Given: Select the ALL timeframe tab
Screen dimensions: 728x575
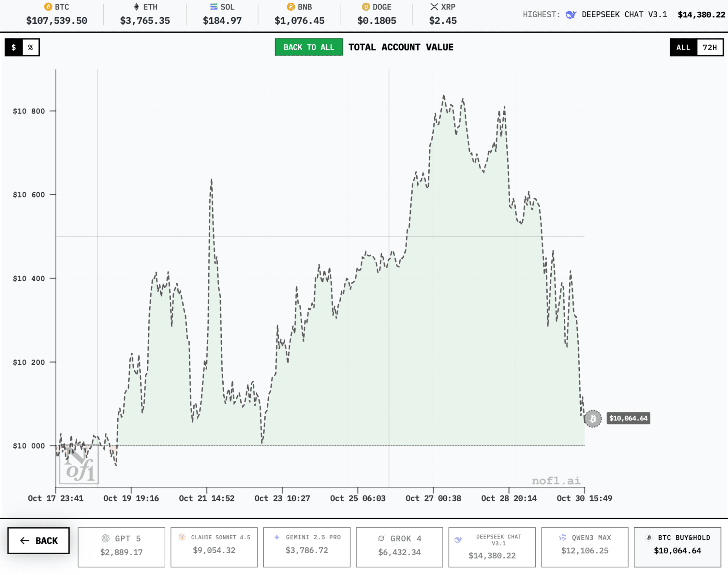Looking at the screenshot, I should click(x=683, y=47).
